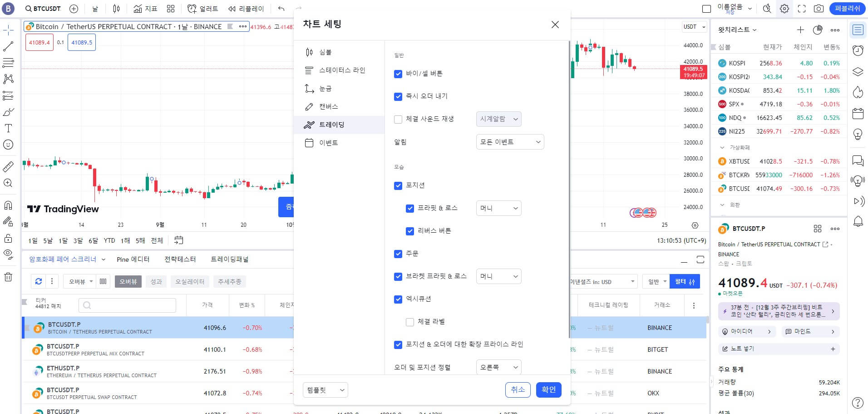Image resolution: width=868 pixels, height=414 pixels.
Task: Click the 필터 button in screener
Action: [685, 282]
